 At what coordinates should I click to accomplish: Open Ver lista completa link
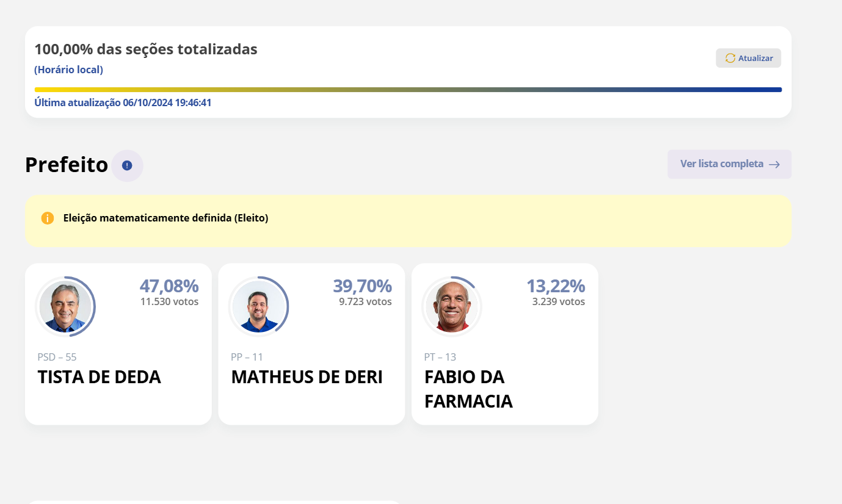coord(730,164)
